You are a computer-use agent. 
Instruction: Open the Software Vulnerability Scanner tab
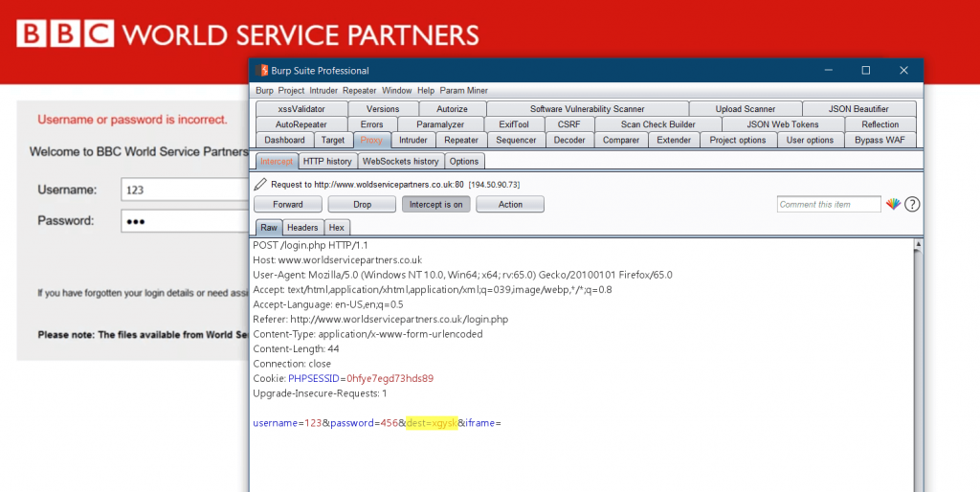[587, 109]
